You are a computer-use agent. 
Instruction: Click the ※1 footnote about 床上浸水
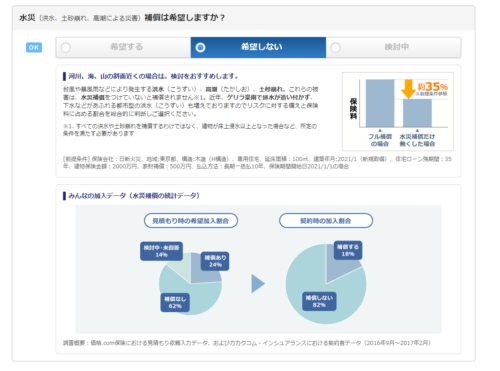pos(190,130)
